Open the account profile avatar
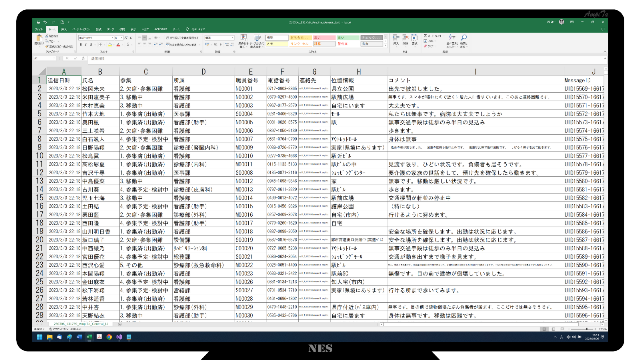The width and height of the screenshot is (640, 360). point(561,22)
